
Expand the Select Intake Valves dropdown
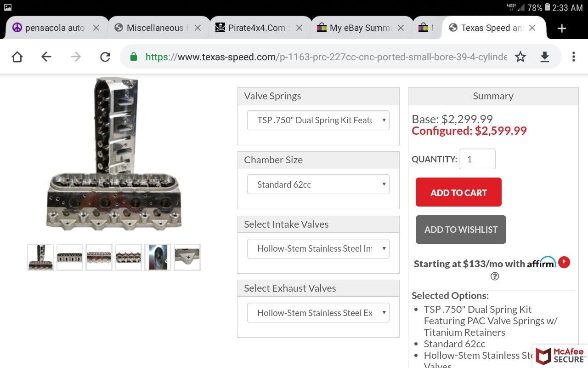(x=318, y=249)
